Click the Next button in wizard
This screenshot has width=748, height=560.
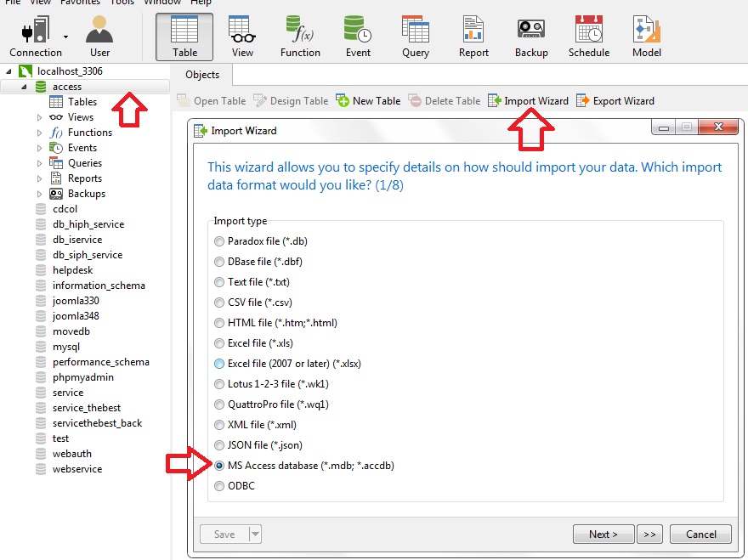click(603, 535)
